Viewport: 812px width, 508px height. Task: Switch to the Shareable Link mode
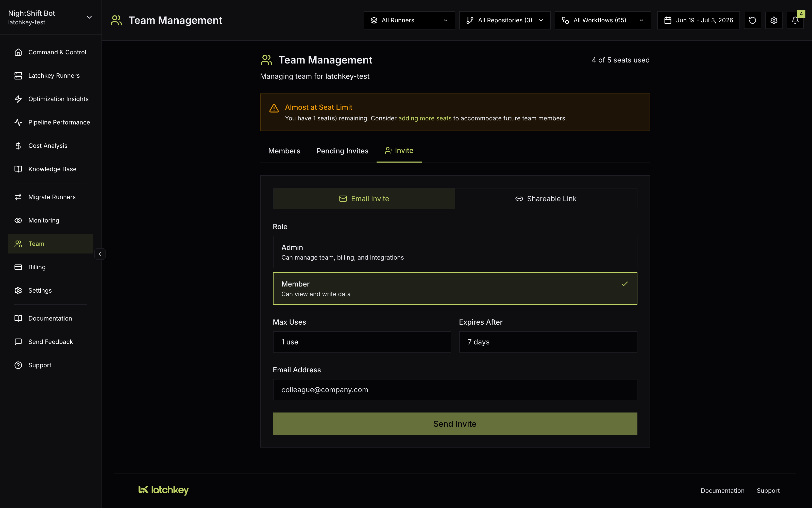[x=546, y=199]
